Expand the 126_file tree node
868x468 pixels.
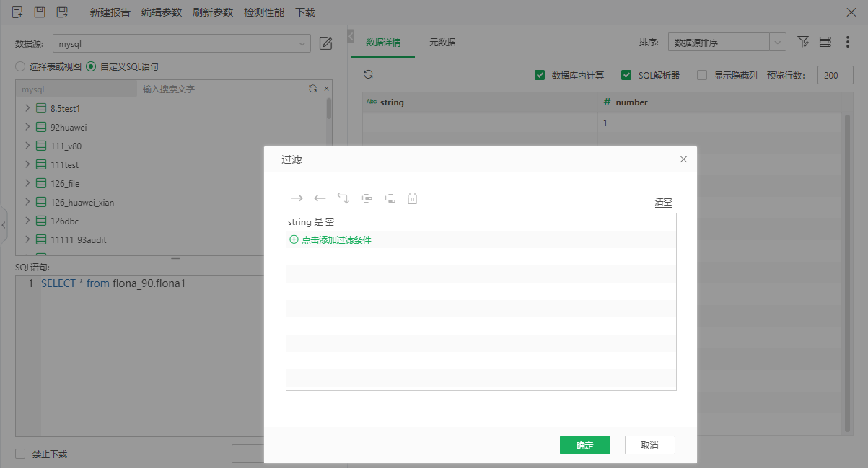(27, 183)
